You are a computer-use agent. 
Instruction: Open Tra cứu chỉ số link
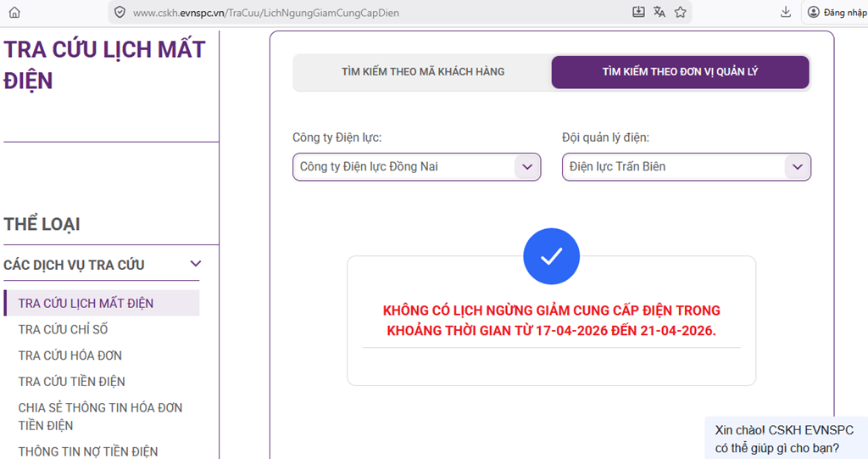tap(64, 329)
